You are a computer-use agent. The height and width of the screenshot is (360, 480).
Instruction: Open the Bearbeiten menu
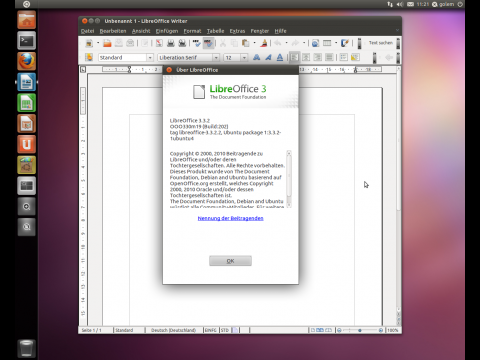pos(113,31)
